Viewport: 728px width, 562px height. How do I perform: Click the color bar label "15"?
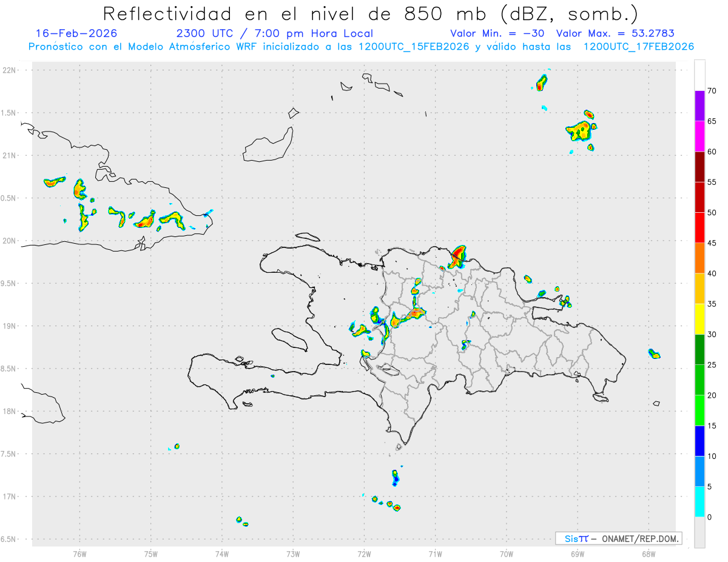click(x=712, y=426)
